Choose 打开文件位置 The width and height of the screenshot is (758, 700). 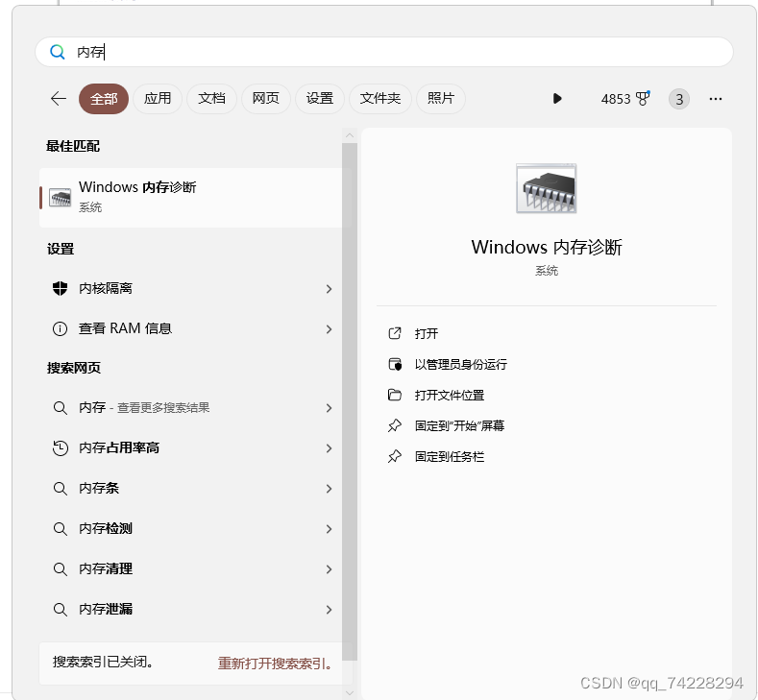(x=449, y=396)
